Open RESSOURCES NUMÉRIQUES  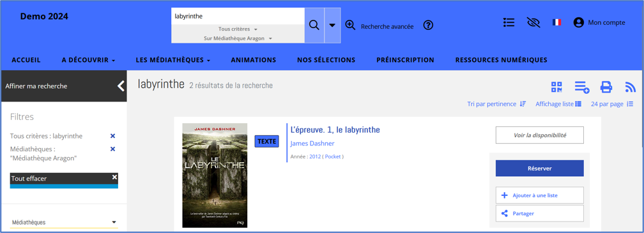pos(501,60)
